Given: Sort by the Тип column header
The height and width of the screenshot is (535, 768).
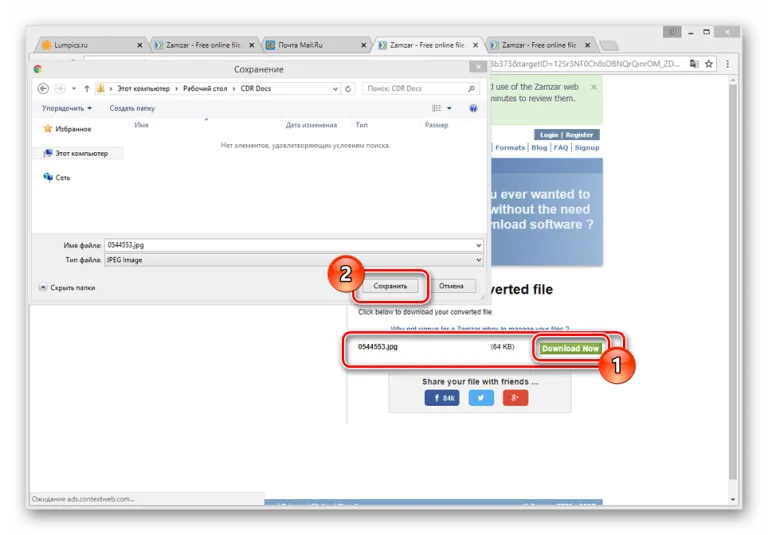Looking at the screenshot, I should click(x=361, y=125).
